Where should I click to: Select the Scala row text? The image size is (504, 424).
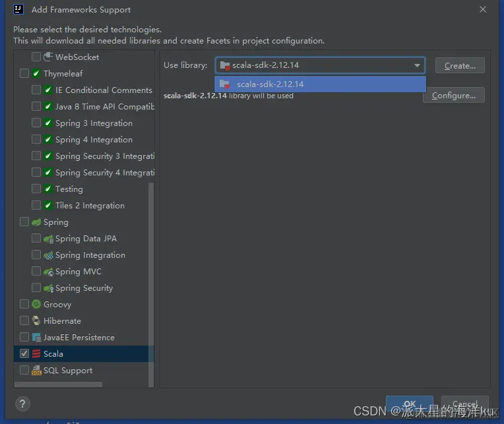point(53,354)
